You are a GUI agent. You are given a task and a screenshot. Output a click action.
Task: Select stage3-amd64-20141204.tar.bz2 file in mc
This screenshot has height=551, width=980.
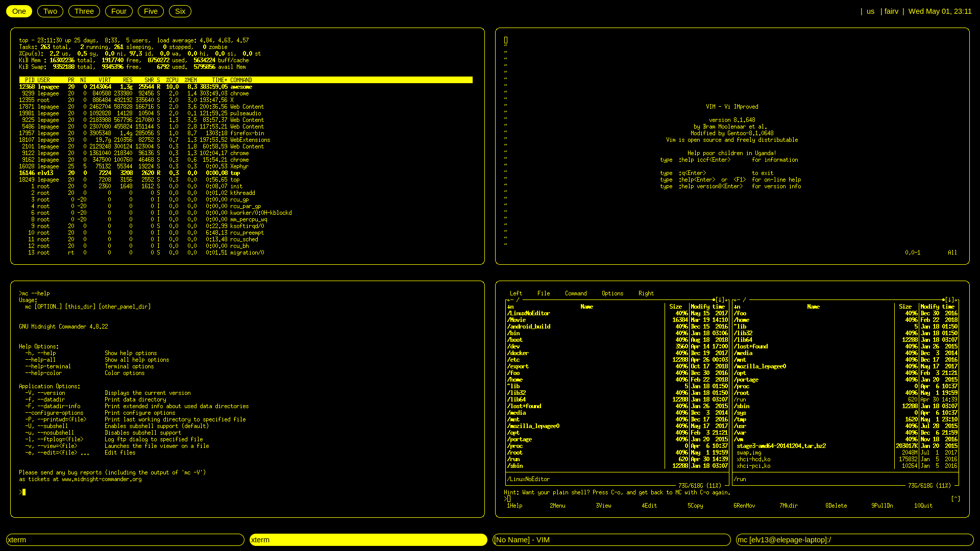(x=846, y=446)
